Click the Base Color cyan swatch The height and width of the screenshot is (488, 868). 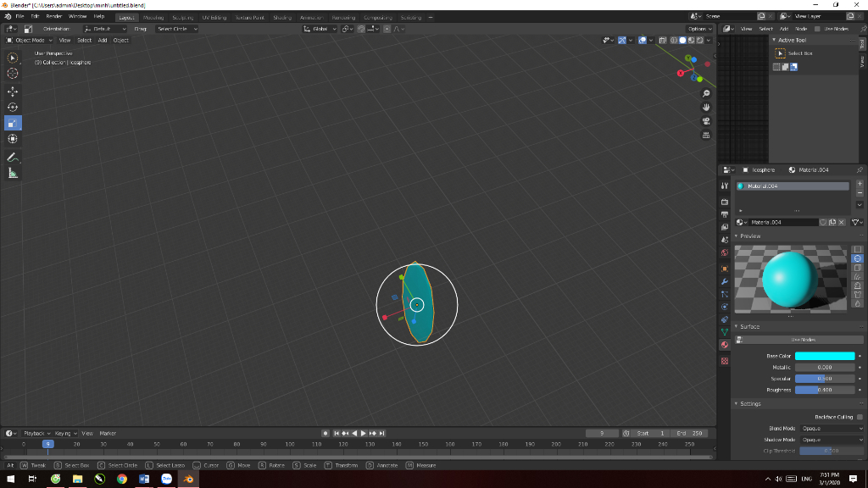click(825, 357)
